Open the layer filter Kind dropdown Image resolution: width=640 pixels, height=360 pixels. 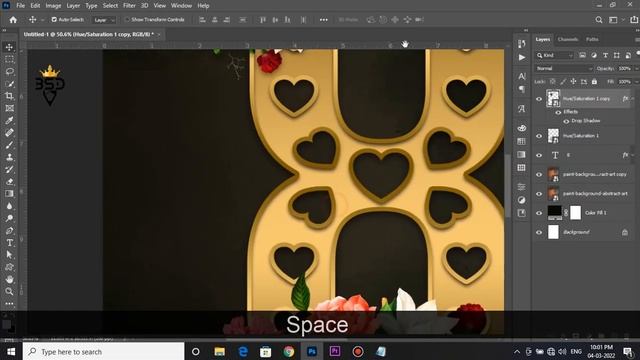point(555,56)
